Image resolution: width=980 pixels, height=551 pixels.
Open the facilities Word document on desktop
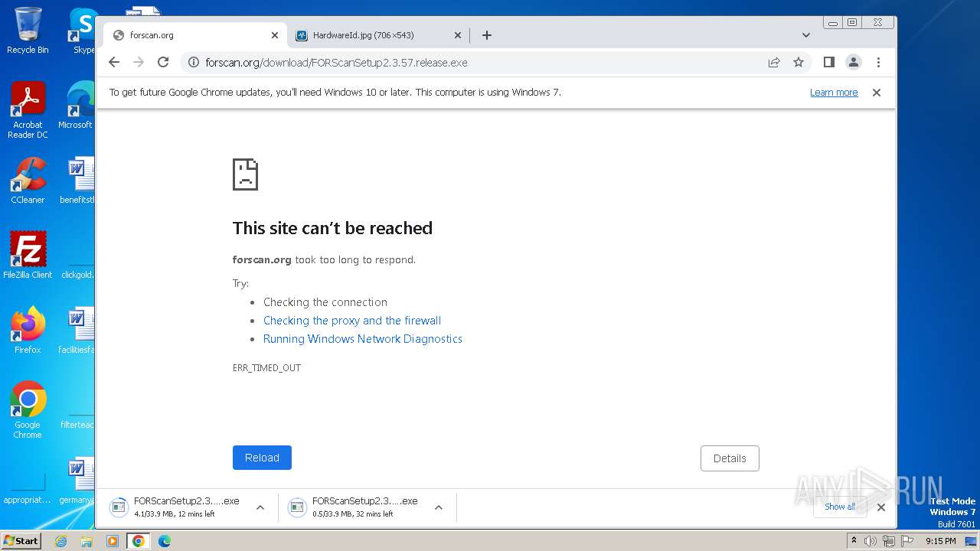coord(77,330)
